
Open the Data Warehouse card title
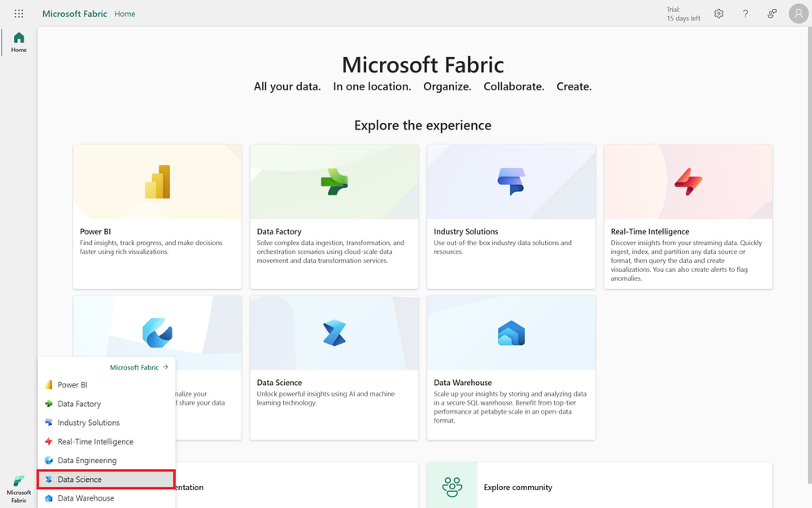coord(463,383)
